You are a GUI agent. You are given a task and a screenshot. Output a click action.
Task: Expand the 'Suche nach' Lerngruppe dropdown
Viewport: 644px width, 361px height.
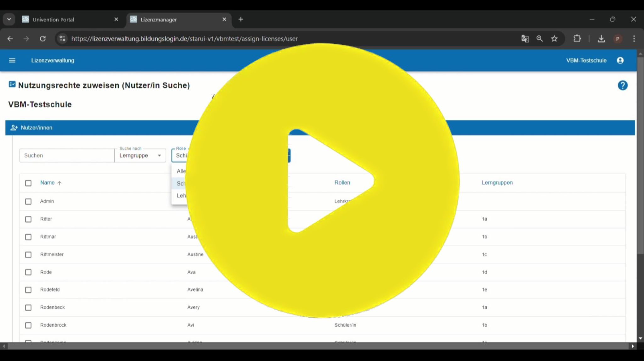pyautogui.click(x=140, y=156)
